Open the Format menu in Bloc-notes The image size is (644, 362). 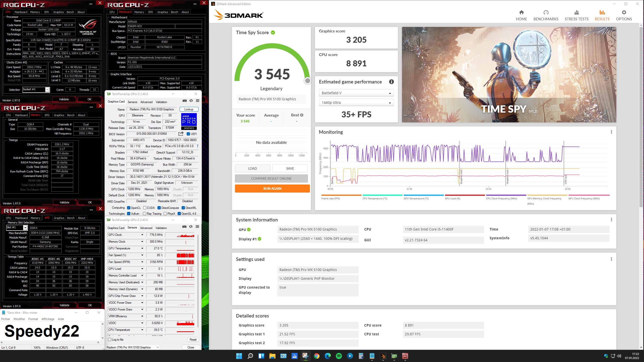(x=33, y=319)
